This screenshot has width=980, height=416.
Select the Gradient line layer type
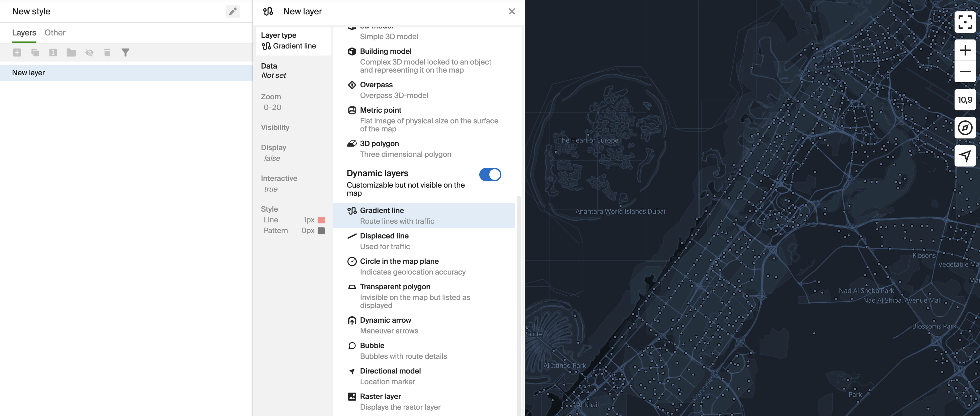(424, 216)
